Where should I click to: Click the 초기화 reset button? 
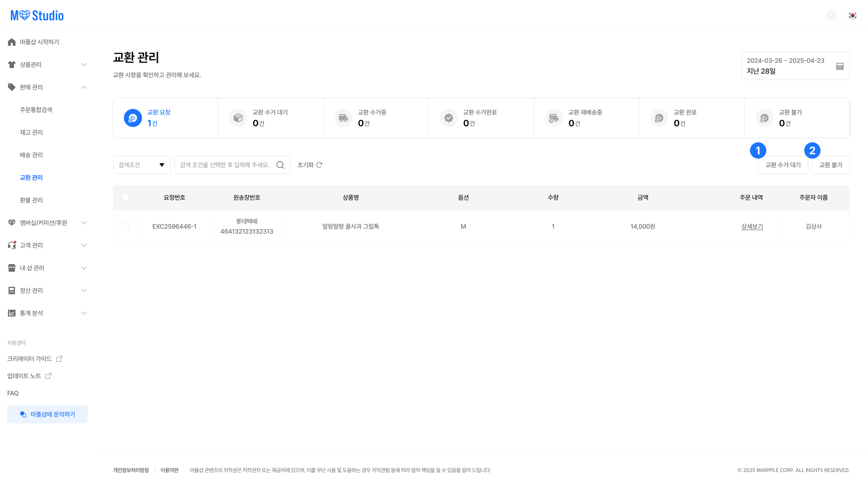pos(310,165)
